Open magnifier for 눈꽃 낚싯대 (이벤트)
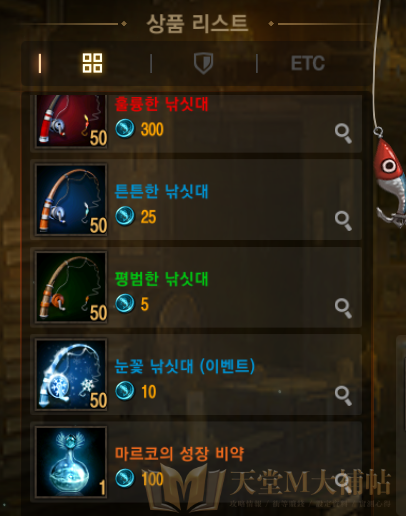 tap(343, 396)
